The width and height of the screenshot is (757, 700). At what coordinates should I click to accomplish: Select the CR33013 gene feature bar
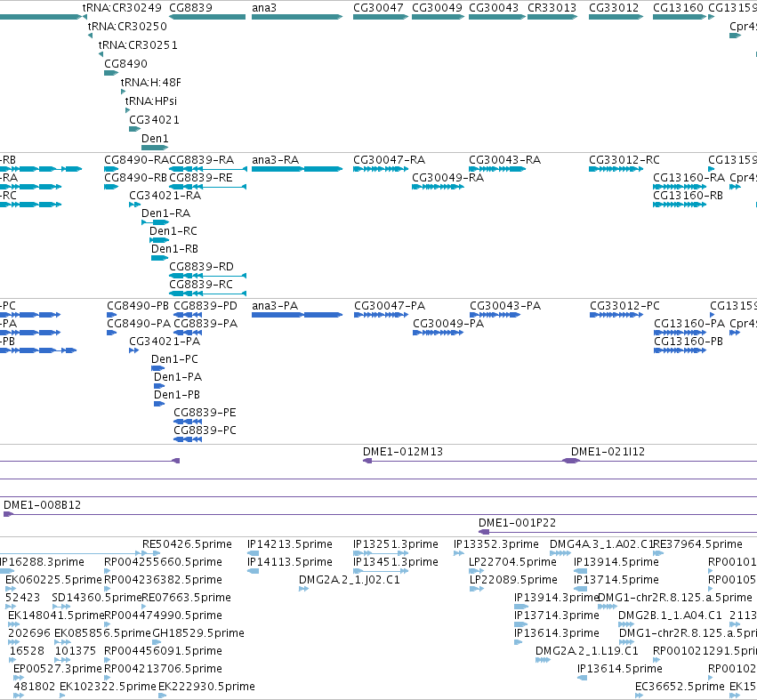[552, 17]
